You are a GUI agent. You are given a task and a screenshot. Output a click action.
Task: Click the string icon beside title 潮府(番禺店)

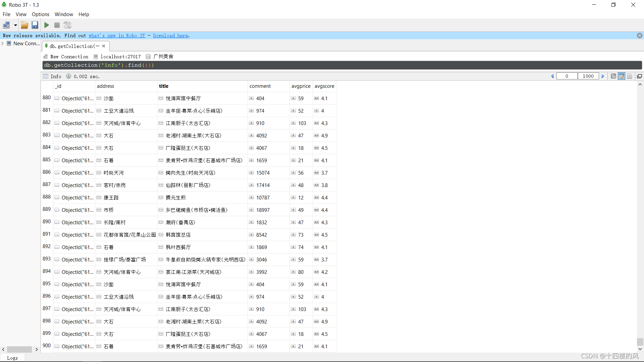161,222
